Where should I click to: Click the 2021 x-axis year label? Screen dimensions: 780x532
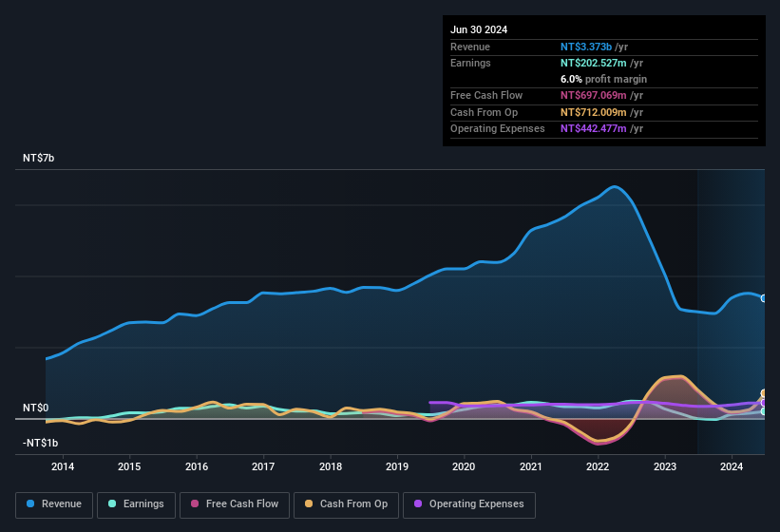(x=531, y=466)
